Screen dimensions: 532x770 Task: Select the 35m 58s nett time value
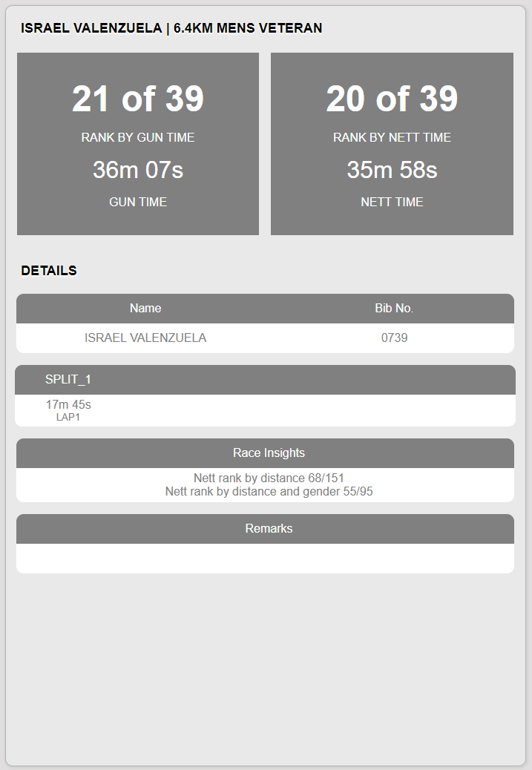(392, 170)
